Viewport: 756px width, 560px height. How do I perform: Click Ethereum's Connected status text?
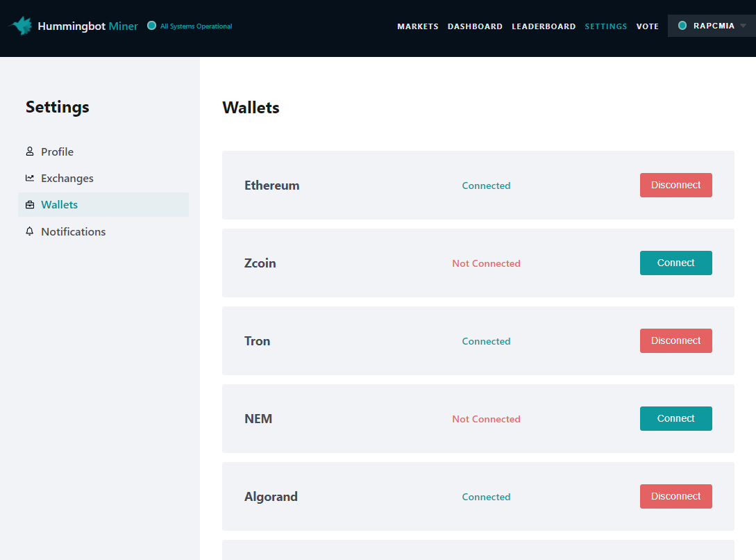486,186
